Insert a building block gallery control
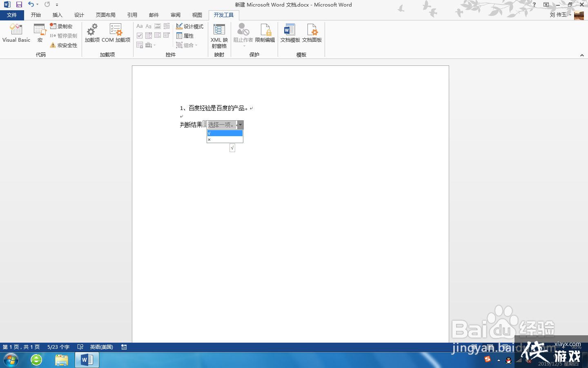This screenshot has height=368, width=588. click(167, 26)
